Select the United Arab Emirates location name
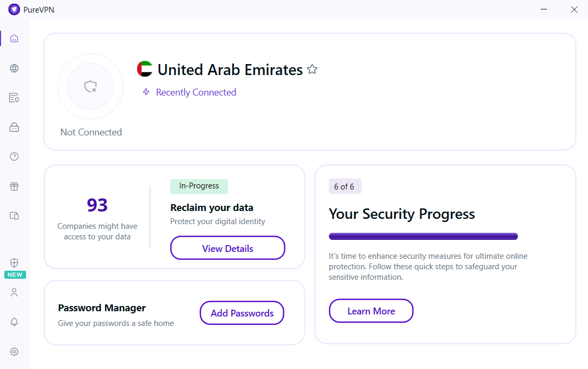588x369 pixels. pos(230,70)
